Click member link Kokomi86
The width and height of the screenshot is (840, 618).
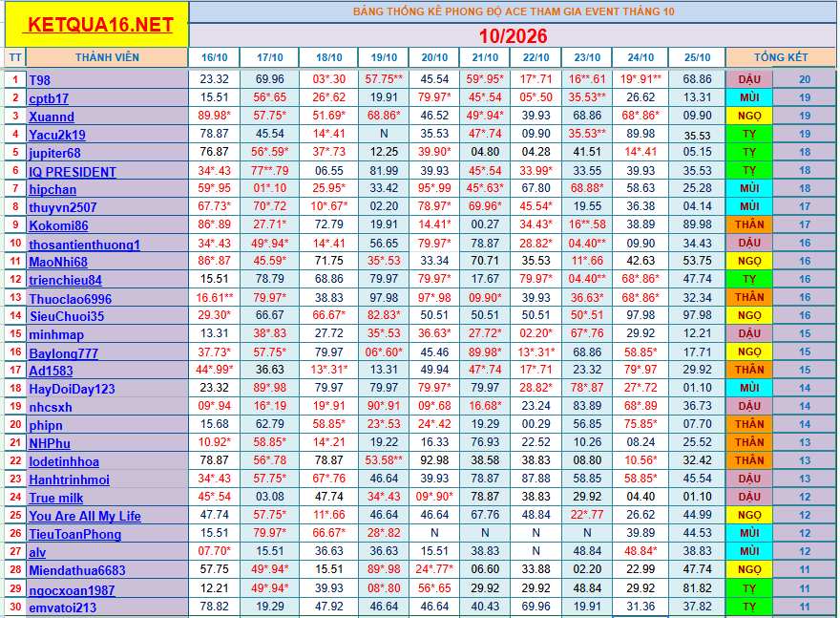click(x=58, y=225)
